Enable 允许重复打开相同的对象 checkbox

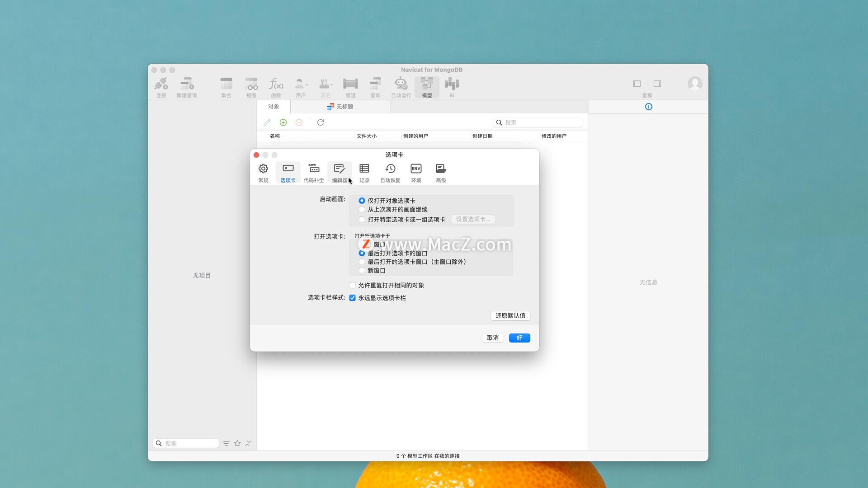353,286
